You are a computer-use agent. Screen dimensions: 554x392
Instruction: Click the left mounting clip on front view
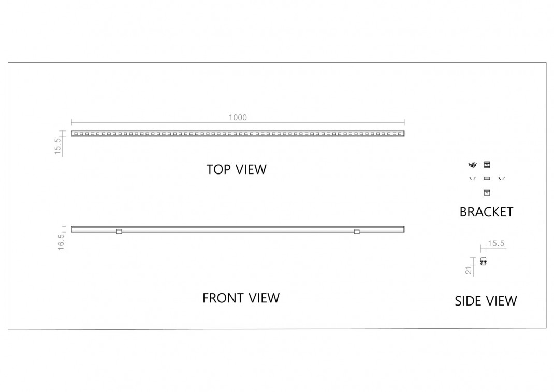click(x=119, y=231)
